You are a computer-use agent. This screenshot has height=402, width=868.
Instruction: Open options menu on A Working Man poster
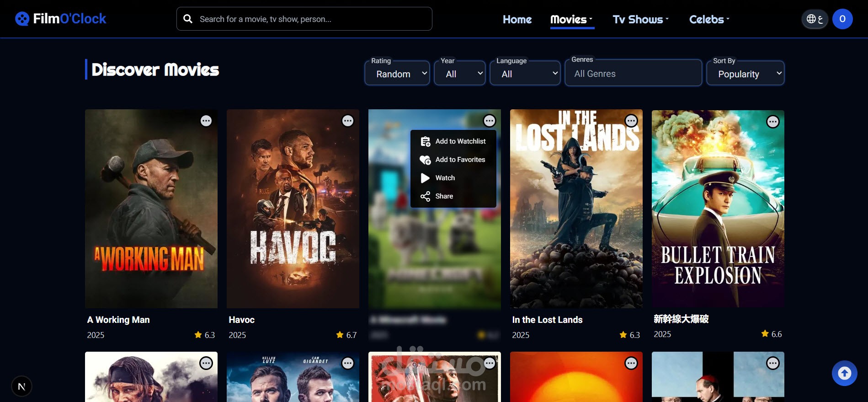click(x=206, y=121)
